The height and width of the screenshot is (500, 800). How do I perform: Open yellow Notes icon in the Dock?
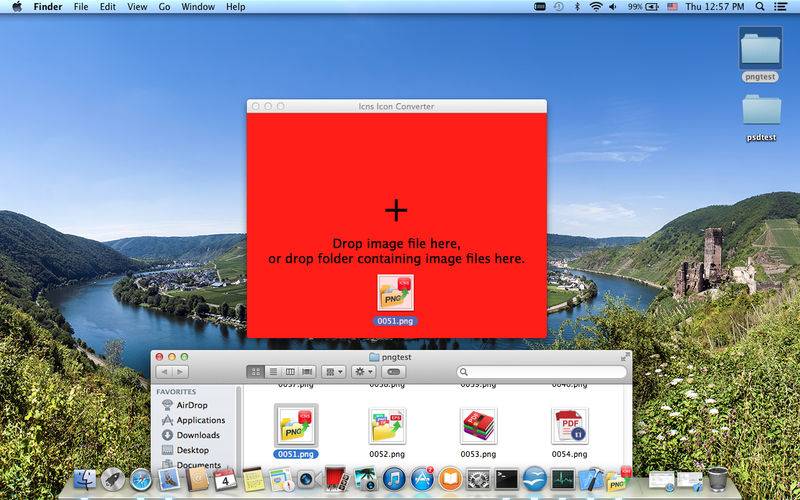tap(252, 480)
